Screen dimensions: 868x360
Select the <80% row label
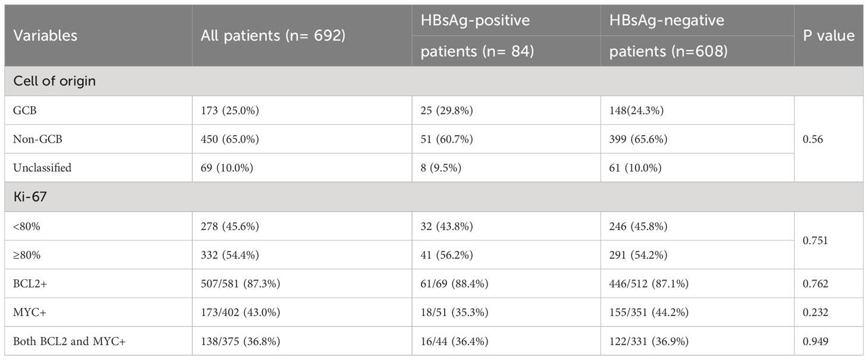tap(26, 226)
